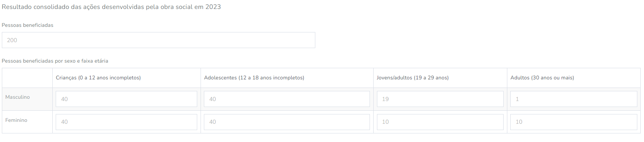The height and width of the screenshot is (142, 644).
Task: Click the Pessoas beneficiadas label
Action: 27,25
